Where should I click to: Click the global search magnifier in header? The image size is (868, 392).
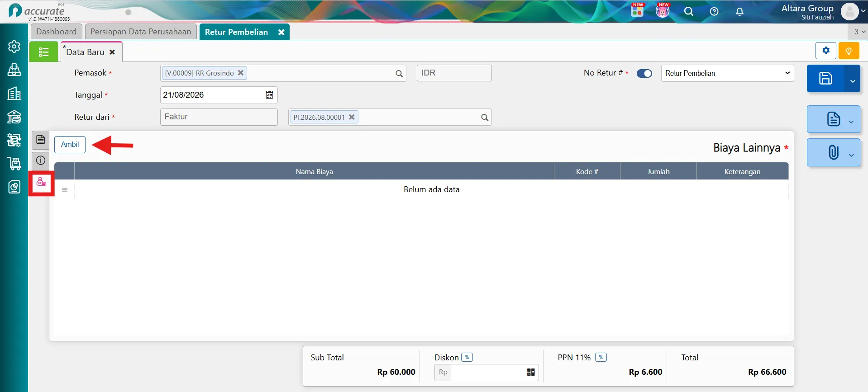pyautogui.click(x=689, y=12)
